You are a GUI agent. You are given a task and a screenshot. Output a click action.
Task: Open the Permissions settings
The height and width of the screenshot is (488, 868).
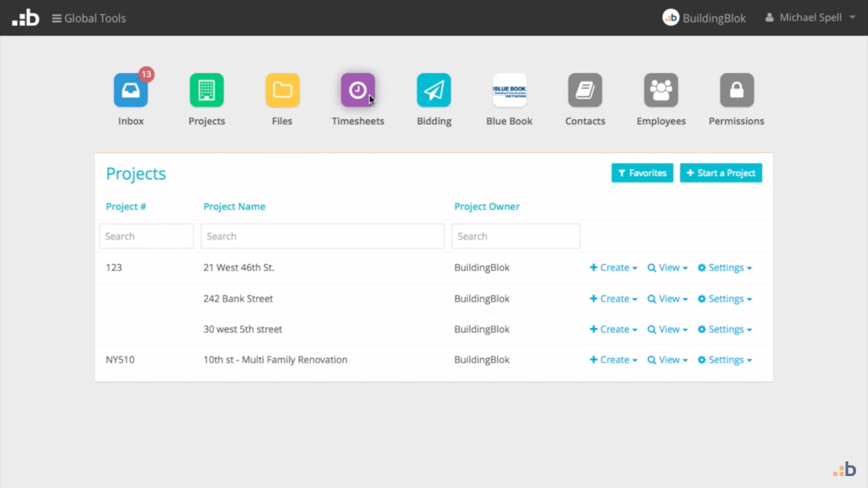pos(736,90)
